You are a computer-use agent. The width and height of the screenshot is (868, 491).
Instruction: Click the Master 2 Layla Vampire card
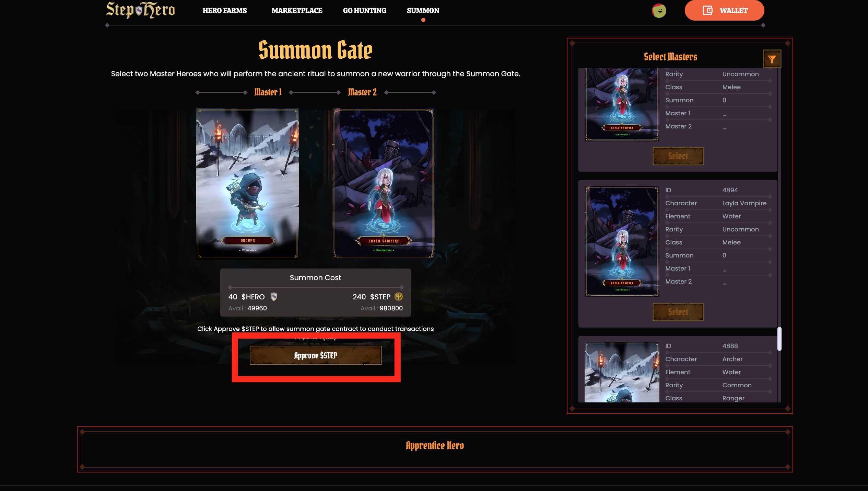click(x=384, y=183)
